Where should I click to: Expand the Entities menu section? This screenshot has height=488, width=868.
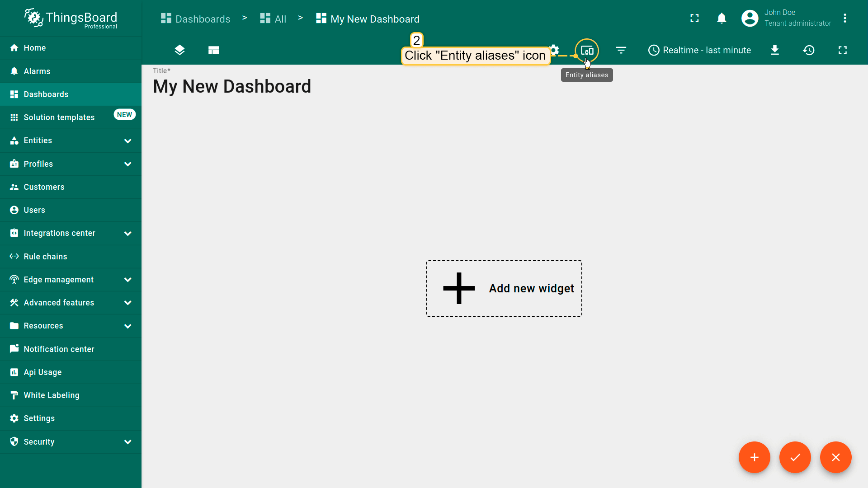[x=128, y=141]
